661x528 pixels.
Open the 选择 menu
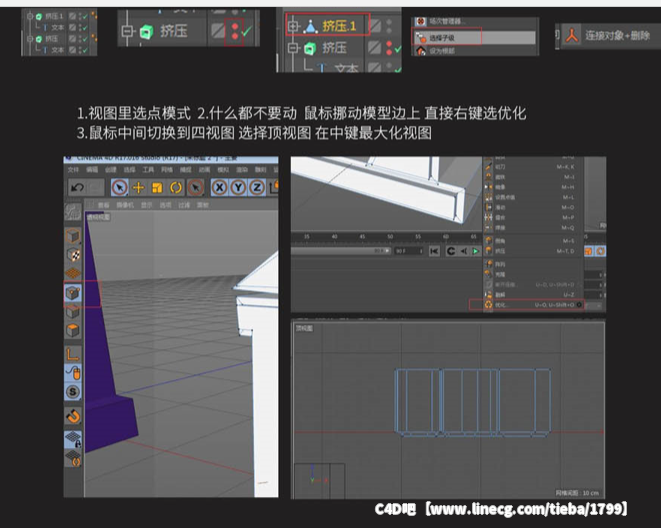point(129,169)
